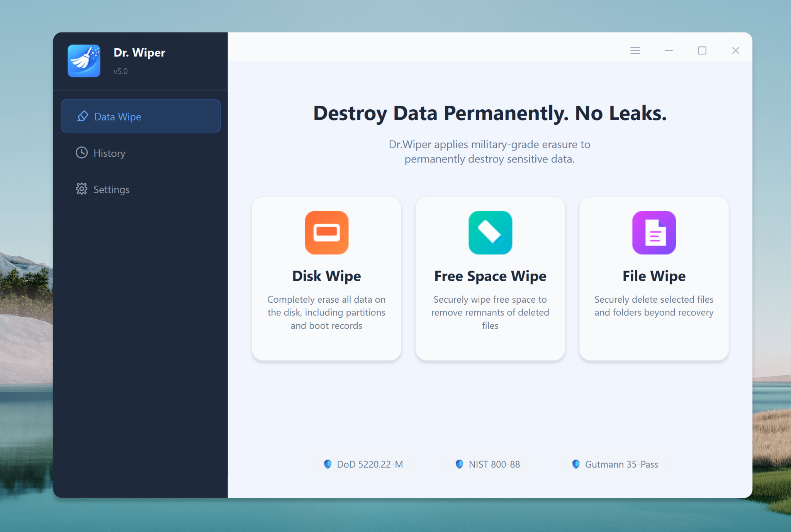Screen dimensions: 791x532
Task: Open File Wipe to delete selected files
Action: point(654,279)
